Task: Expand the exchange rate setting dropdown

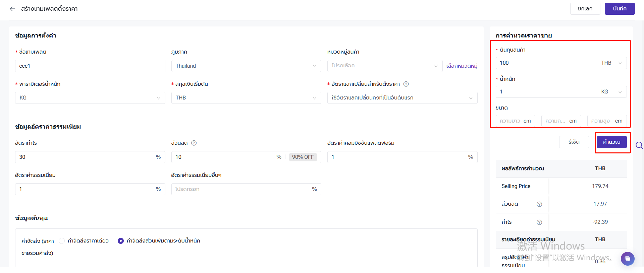Action: point(402,98)
